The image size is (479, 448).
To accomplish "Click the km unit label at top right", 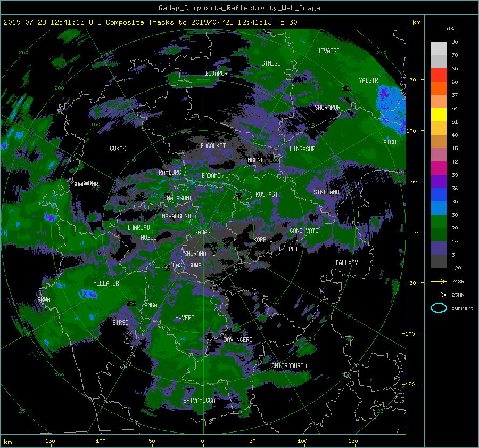I will 416,22.
